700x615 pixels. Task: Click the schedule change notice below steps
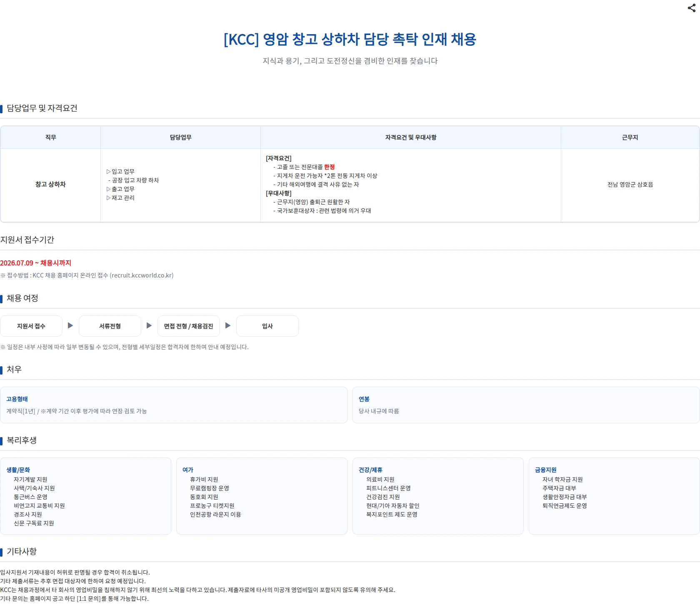coord(124,347)
